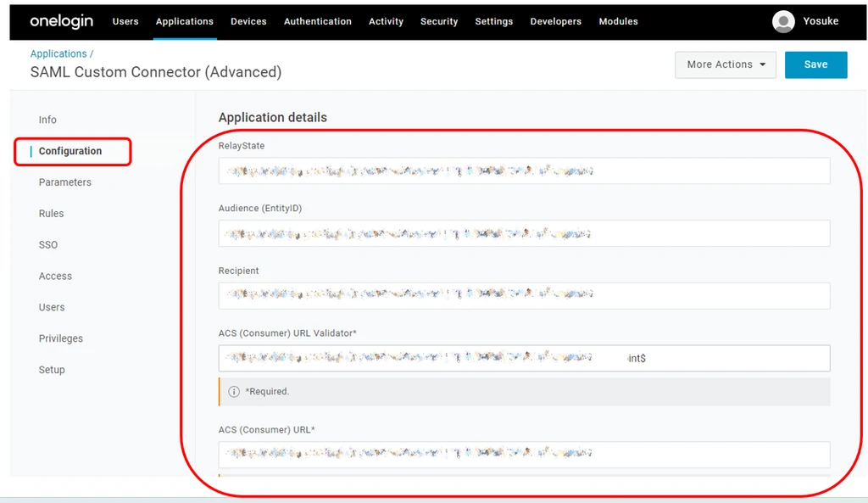Select the SSO sidebar tab
The height and width of the screenshot is (503, 868).
point(48,245)
